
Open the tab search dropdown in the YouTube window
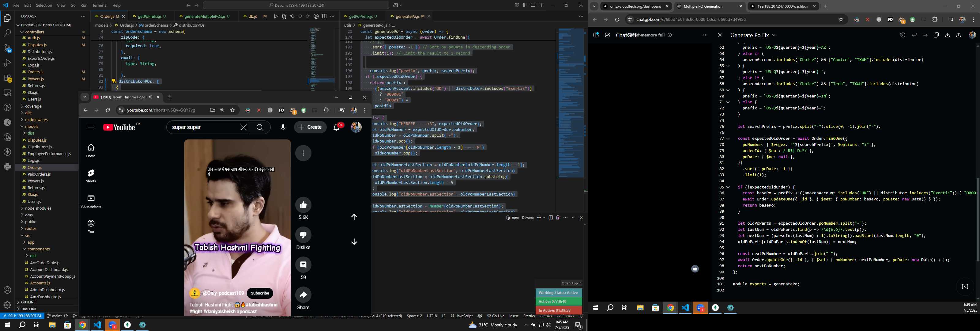tap(85, 97)
